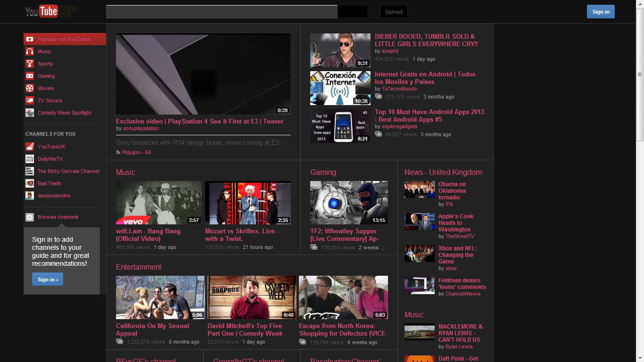Open the Comedy Week Spotlight avatar icon

point(30,113)
